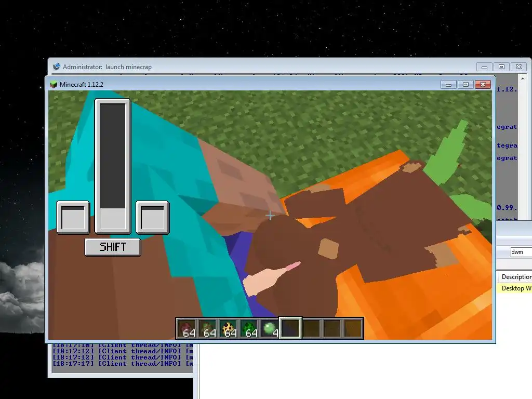Click the right square key indicator
The height and width of the screenshot is (399, 532).
152,218
